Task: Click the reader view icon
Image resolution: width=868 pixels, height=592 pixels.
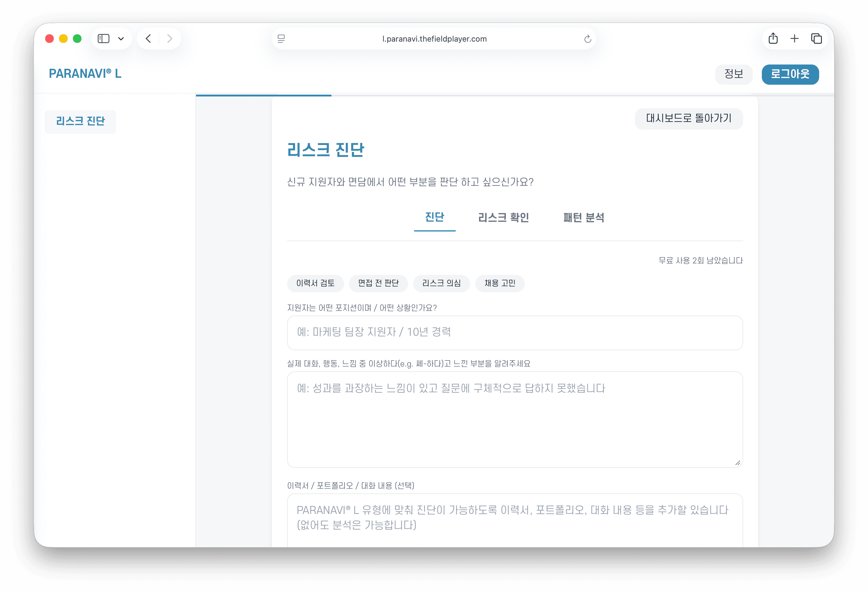Action: point(281,39)
